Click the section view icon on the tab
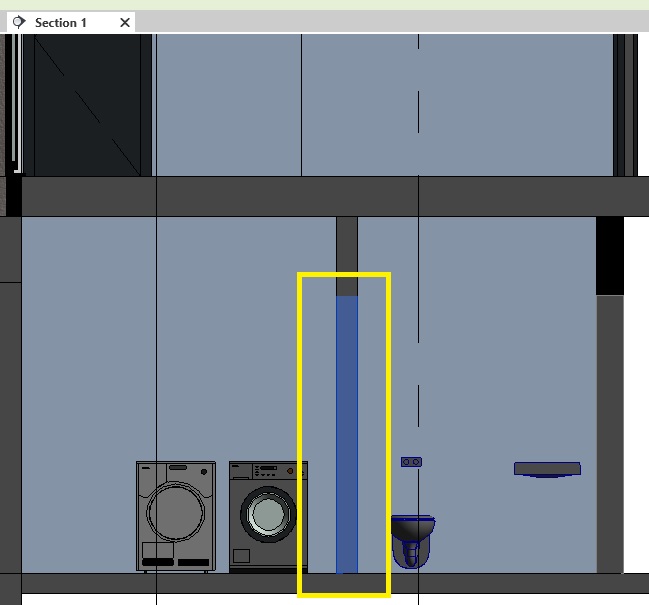The width and height of the screenshot is (649, 605). (x=19, y=22)
